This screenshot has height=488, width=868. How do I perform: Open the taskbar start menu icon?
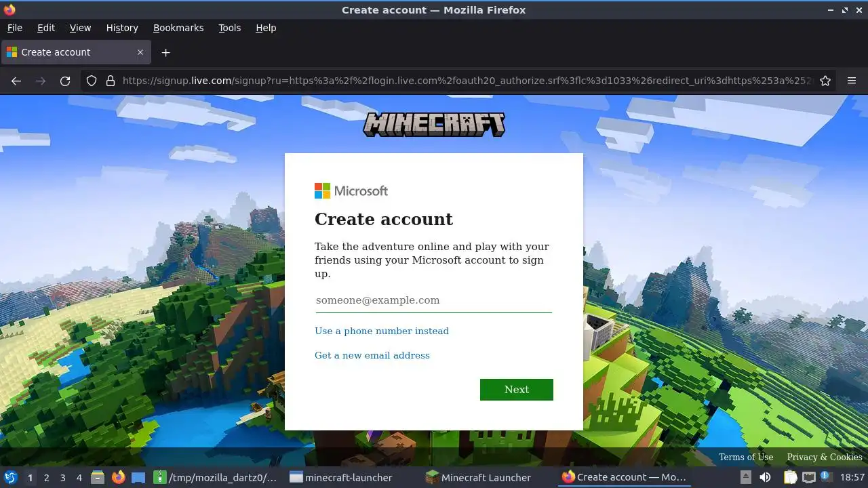coord(11,477)
